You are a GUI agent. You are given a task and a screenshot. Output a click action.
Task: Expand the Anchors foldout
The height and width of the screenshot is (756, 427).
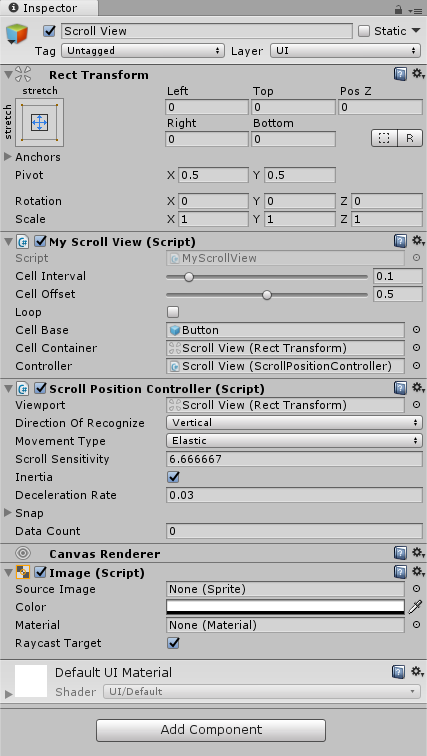click(8, 157)
